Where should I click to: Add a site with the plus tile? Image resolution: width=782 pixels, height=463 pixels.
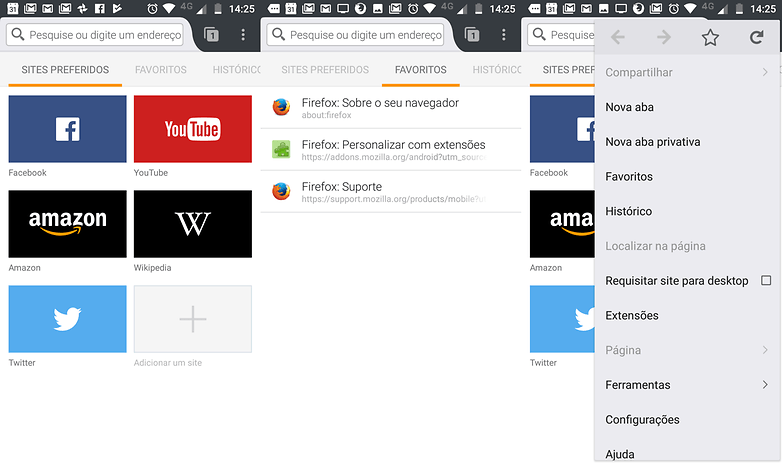click(193, 319)
